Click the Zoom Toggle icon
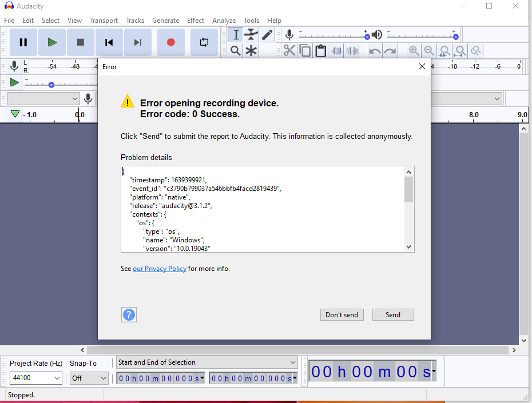 coord(476,51)
